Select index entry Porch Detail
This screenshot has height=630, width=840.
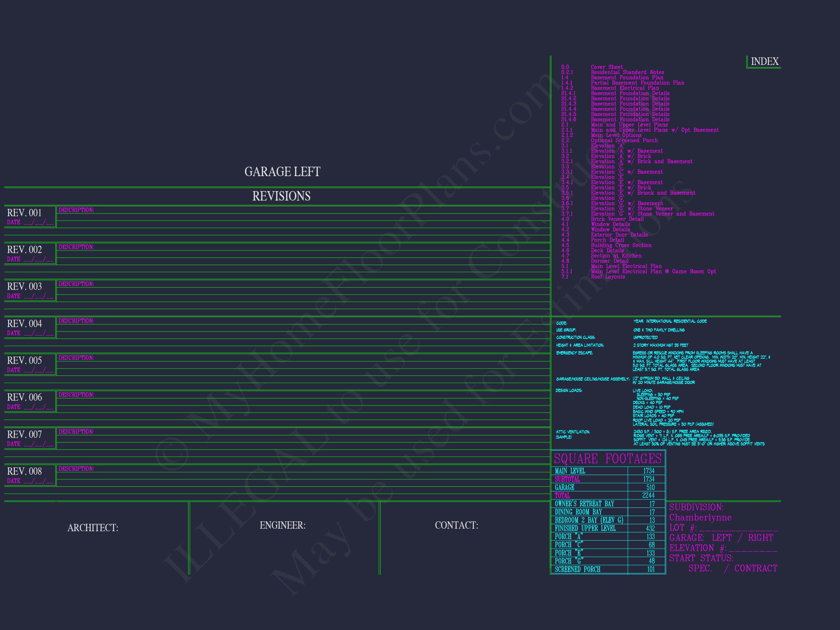(608, 240)
